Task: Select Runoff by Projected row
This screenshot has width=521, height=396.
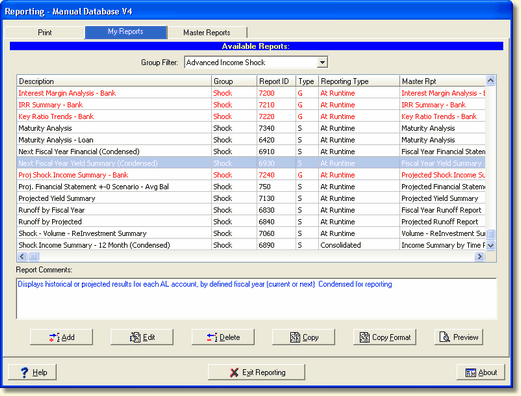Action: 251,222
